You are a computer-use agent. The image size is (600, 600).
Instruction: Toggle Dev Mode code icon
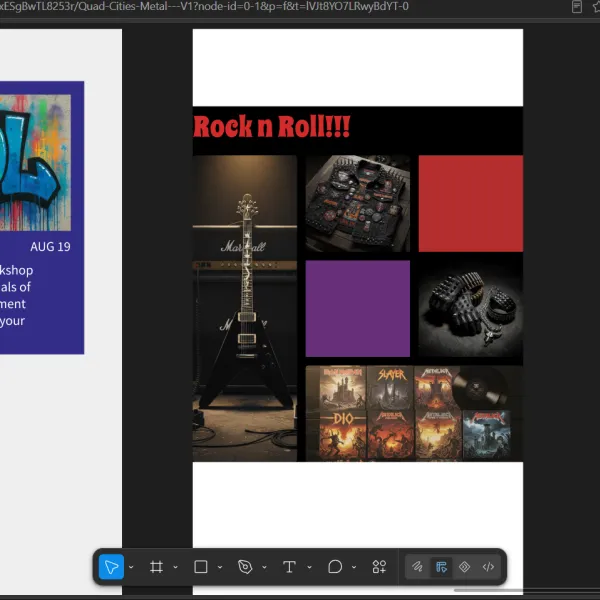click(x=488, y=567)
